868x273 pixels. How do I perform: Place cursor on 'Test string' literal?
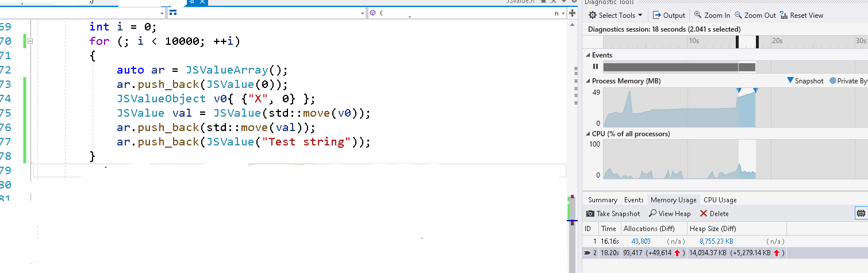pyautogui.click(x=306, y=142)
